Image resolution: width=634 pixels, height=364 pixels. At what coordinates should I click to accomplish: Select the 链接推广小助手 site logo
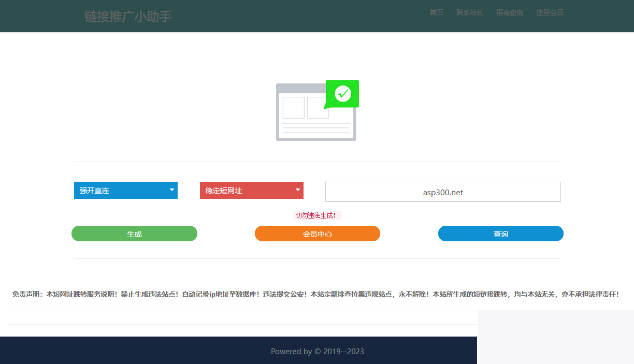pos(128,16)
